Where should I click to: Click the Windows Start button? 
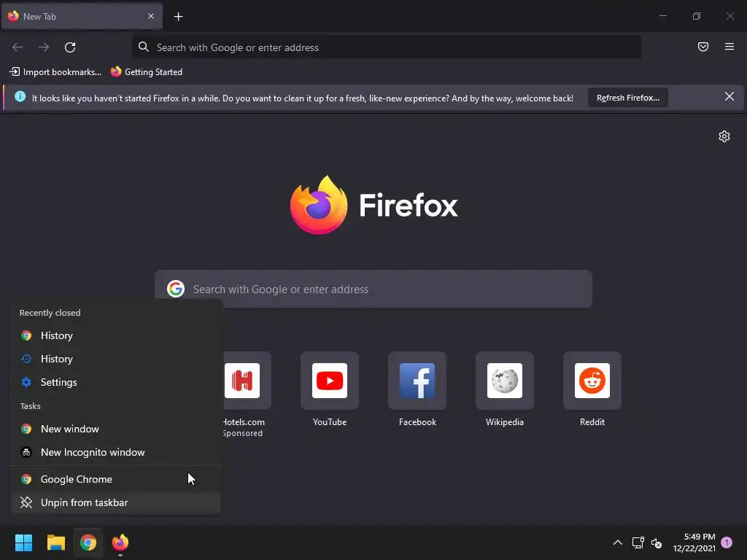[24, 542]
